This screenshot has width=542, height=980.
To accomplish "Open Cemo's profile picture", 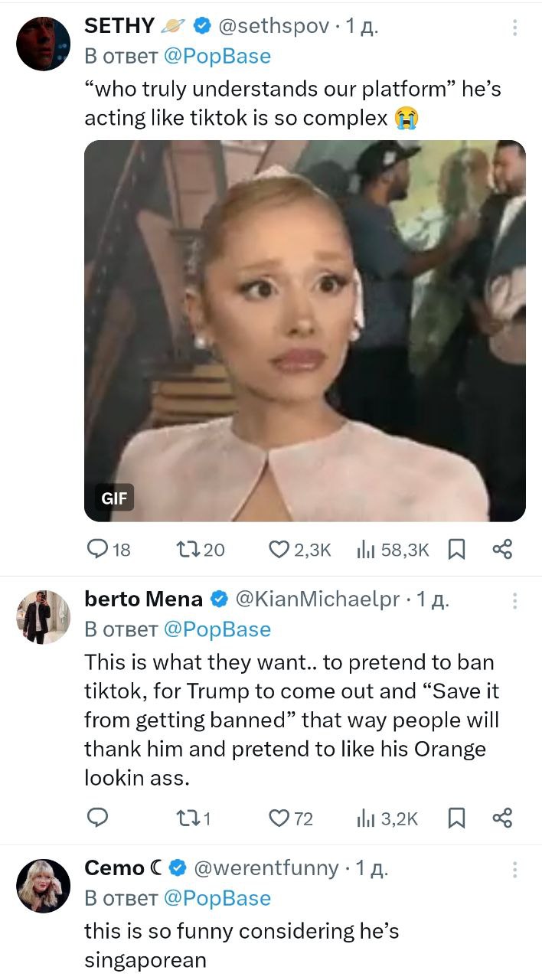I will (43, 885).
